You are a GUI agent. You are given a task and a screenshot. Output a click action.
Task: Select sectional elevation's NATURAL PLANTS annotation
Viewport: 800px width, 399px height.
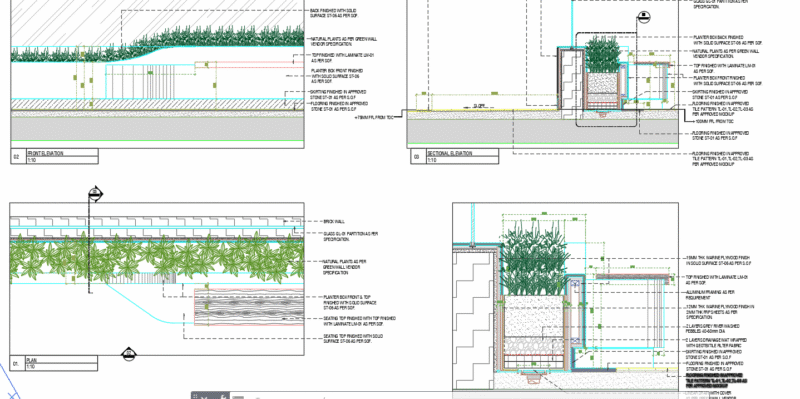pyautogui.click(x=726, y=54)
